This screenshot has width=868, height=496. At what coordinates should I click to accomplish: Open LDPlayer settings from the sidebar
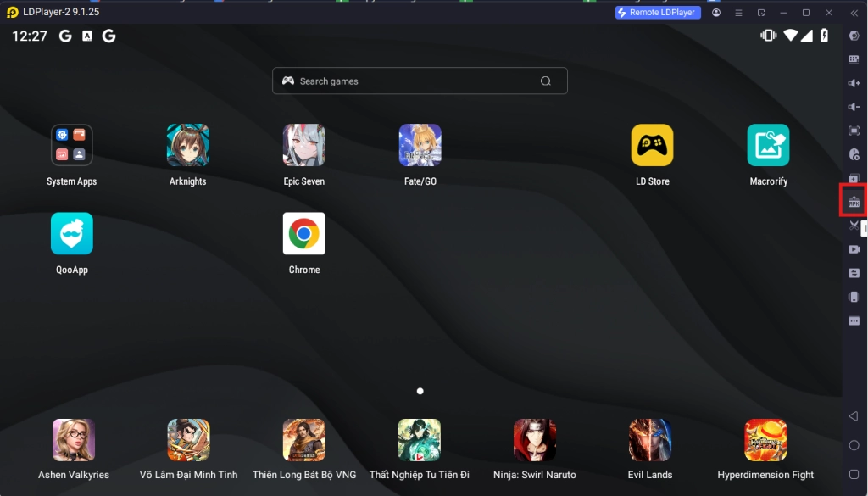[x=854, y=36]
